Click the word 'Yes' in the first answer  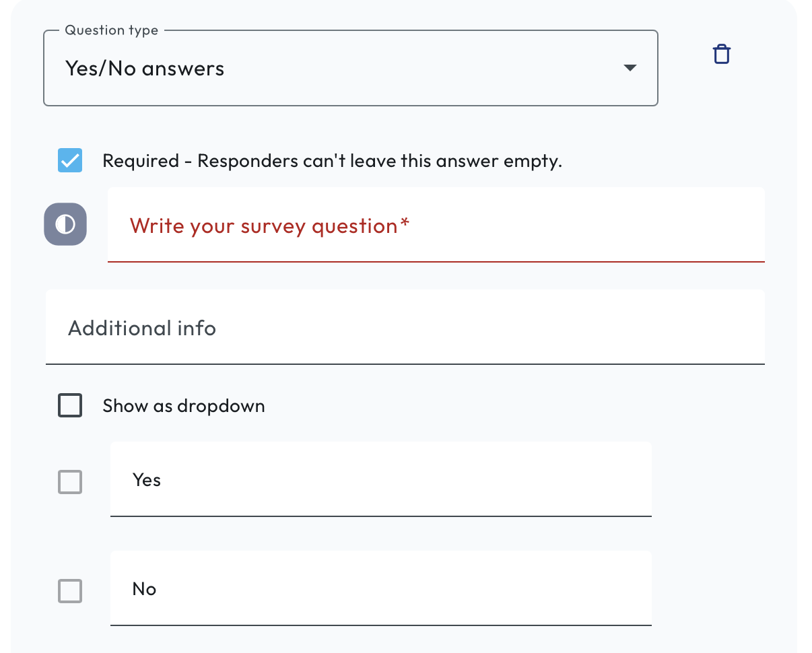[147, 480]
